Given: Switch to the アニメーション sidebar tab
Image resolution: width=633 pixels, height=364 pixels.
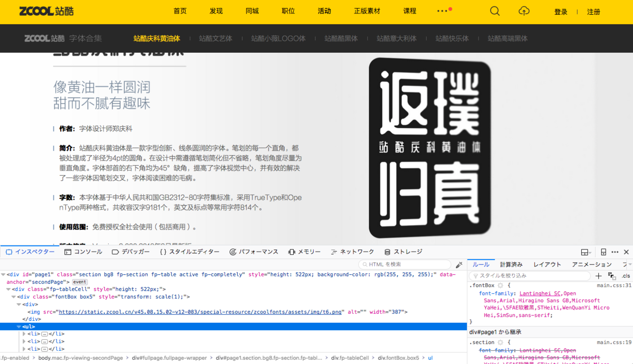Looking at the screenshot, I should click(x=592, y=264).
